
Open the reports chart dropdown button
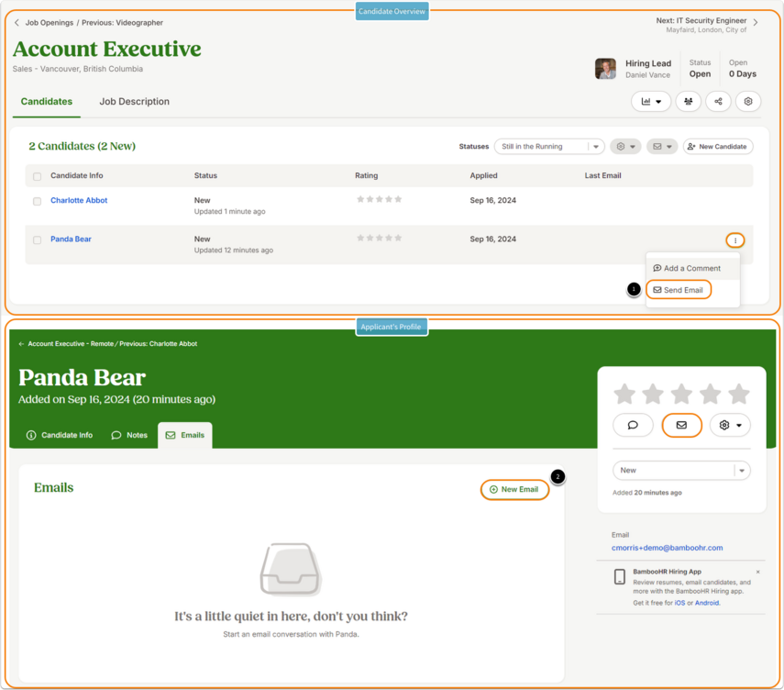pyautogui.click(x=651, y=102)
